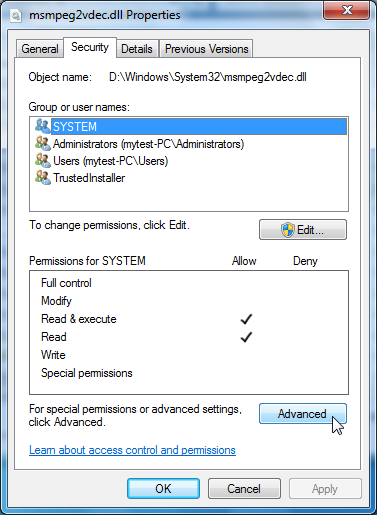
Task: Click the TrustedInstaller account icon
Action: [43, 177]
